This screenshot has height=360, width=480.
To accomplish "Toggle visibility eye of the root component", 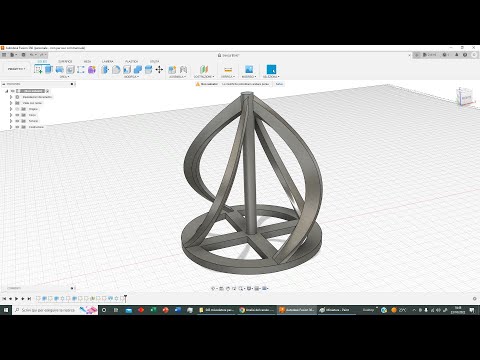I will (x=13, y=91).
